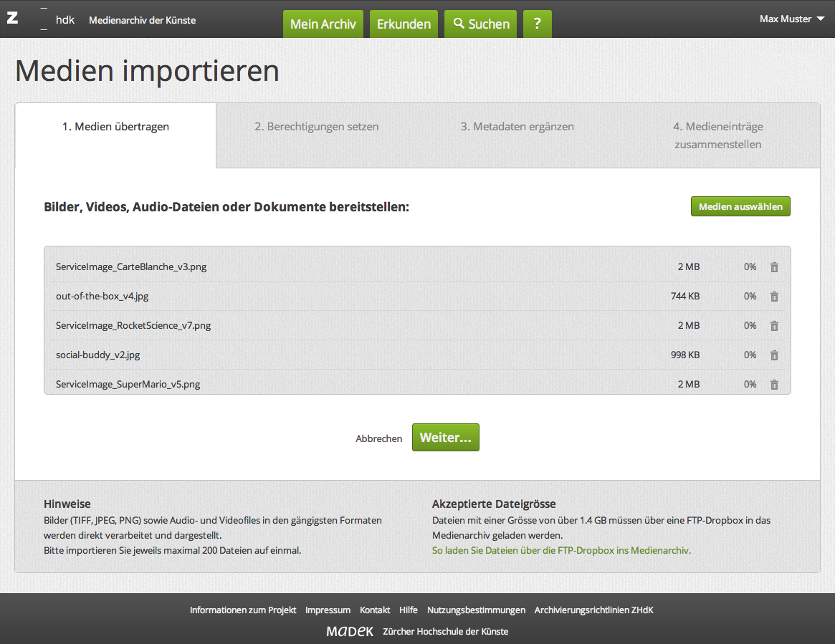Image resolution: width=835 pixels, height=644 pixels.
Task: Go to Mein Archiv
Action: coord(323,24)
